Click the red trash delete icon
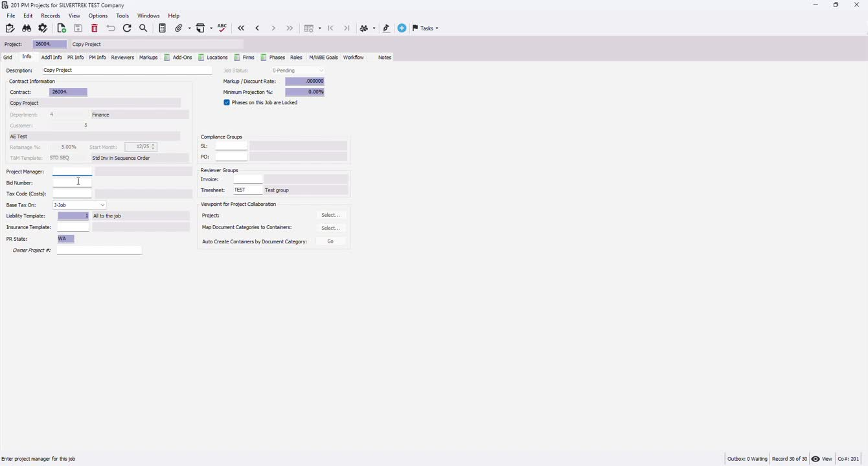Image resolution: width=868 pixels, height=466 pixels. pos(95,28)
